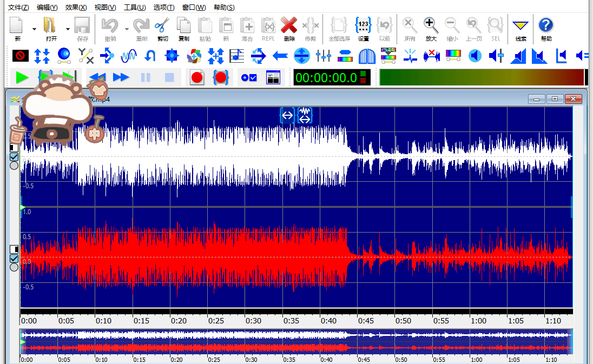This screenshot has height=364, width=593.
Task: Zoom in with the 放大 magnifier
Action: pos(431,29)
